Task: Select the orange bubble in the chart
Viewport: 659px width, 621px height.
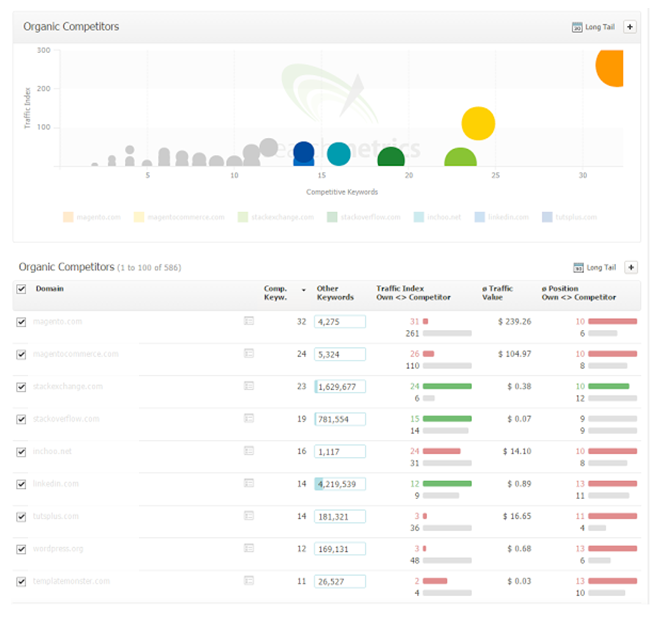Action: [x=610, y=68]
